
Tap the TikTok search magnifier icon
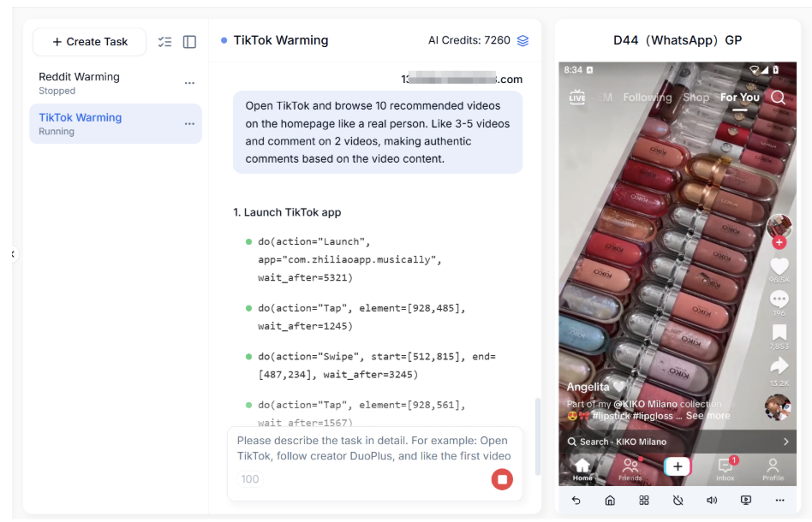coord(778,98)
